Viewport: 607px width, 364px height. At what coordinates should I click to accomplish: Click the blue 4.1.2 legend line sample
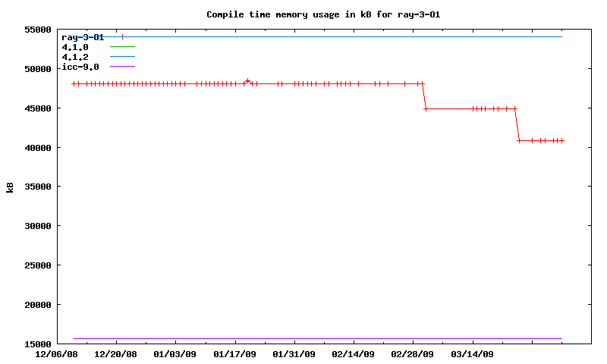pyautogui.click(x=122, y=57)
